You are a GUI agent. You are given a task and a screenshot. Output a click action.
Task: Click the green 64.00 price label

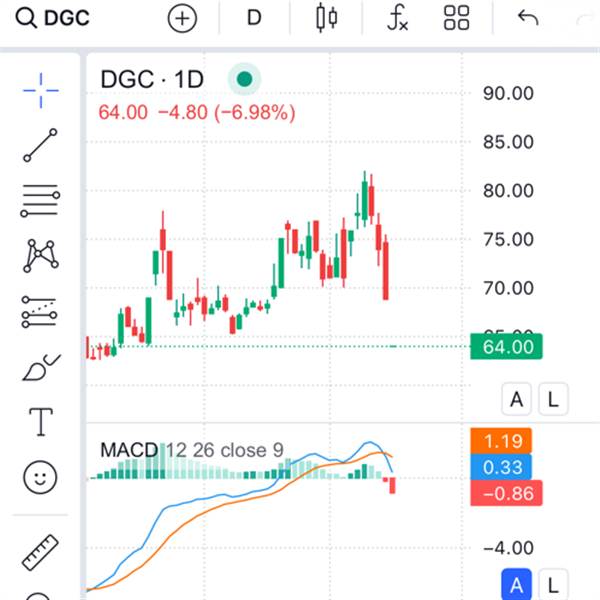coord(506,347)
